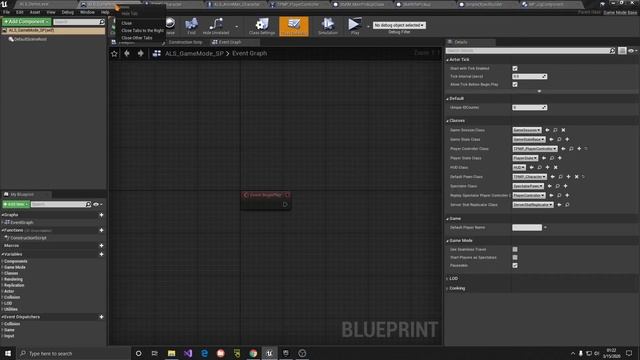Click Hide Unrelated toolbar icon
Viewport: 640px width, 360px height.
click(216, 26)
